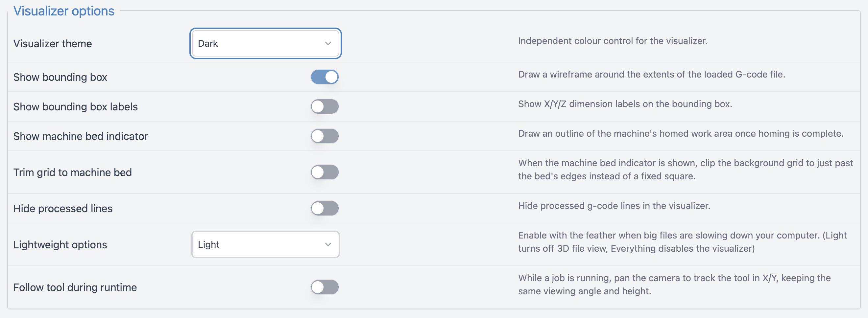Disable Show bounding box toggle

pos(325,77)
